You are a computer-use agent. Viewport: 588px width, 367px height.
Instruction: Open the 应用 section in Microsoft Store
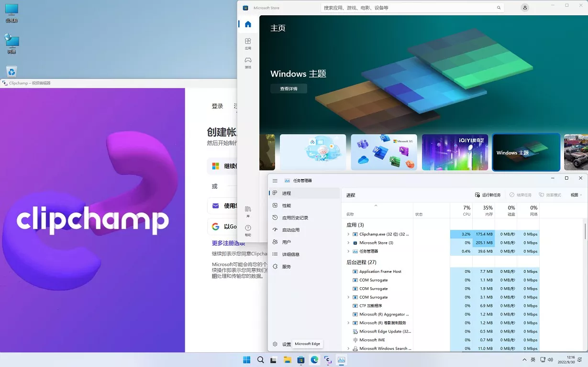tap(248, 43)
